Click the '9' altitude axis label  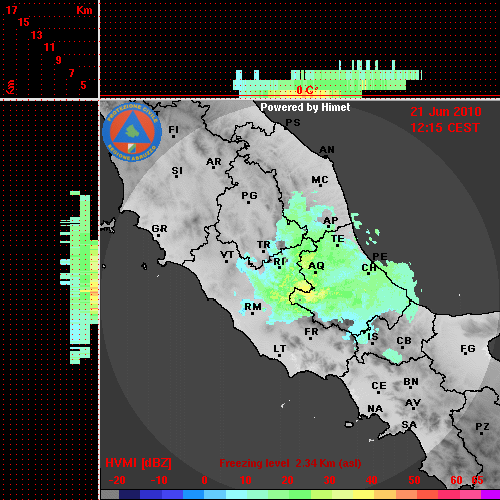(59, 60)
